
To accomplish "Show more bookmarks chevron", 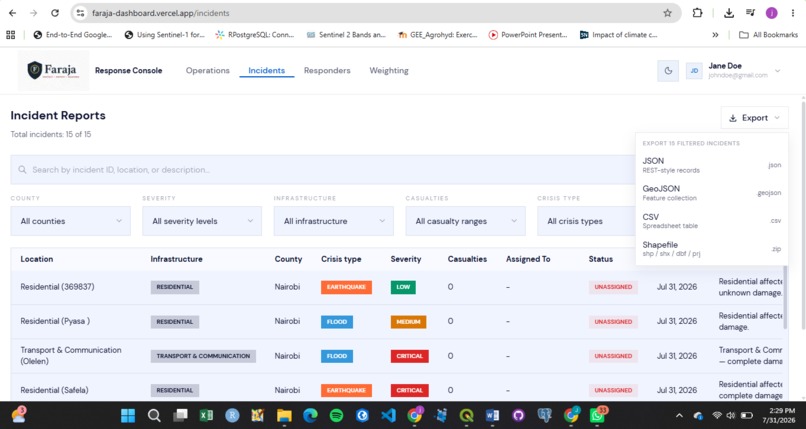I will [715, 35].
